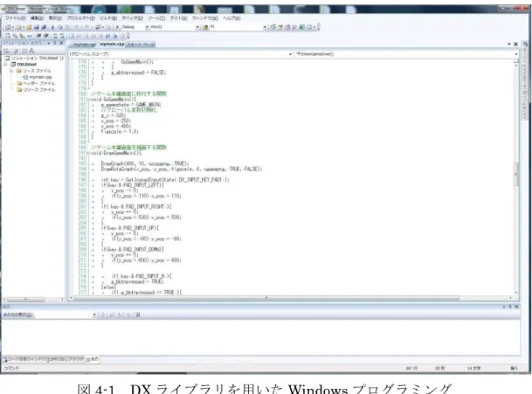Switch to the コード定義ウィンドウ tab
The image size is (532, 394).
click(24, 359)
